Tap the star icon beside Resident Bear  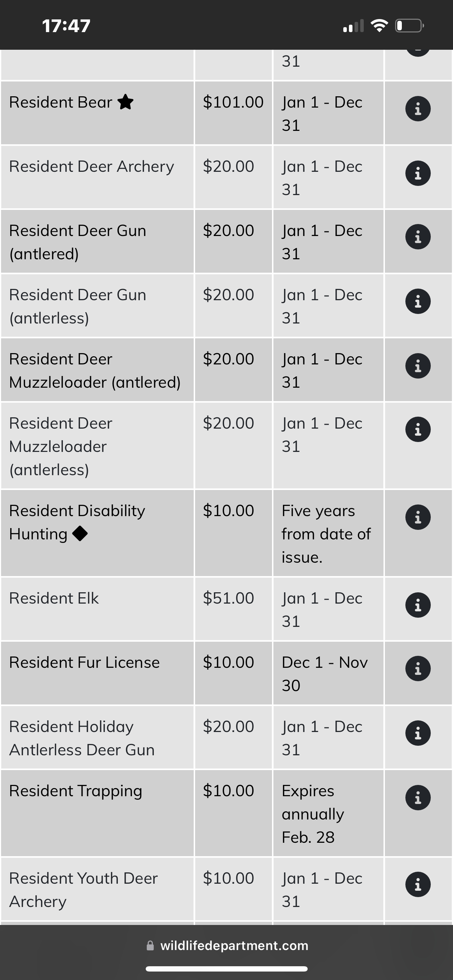(x=126, y=102)
